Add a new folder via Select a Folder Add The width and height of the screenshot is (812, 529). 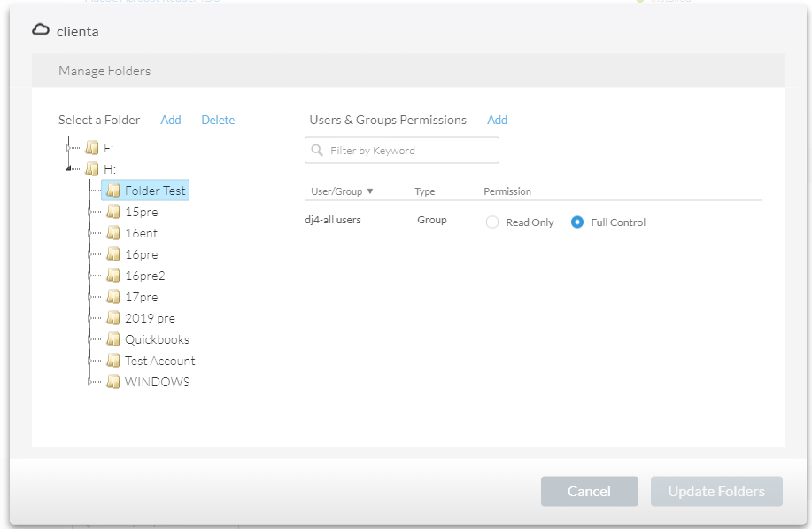click(x=170, y=121)
